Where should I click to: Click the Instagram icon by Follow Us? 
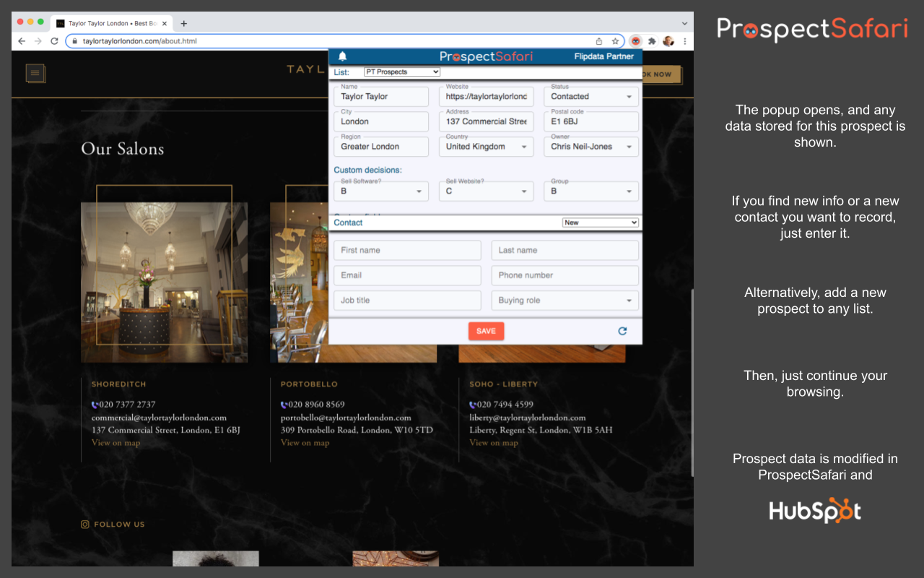click(x=85, y=525)
